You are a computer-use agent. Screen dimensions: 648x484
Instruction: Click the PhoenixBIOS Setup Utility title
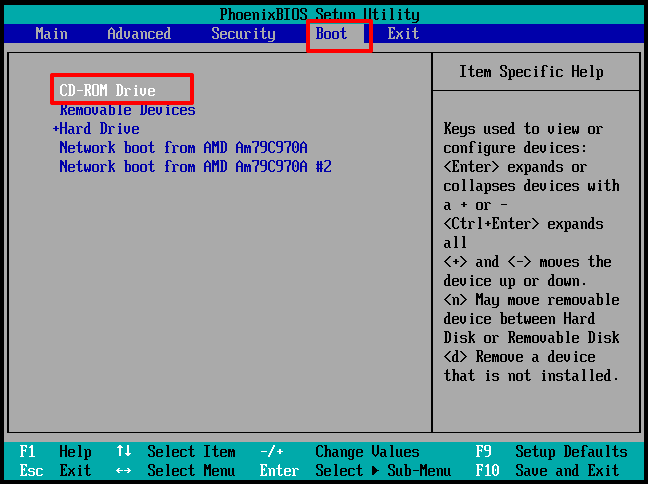pos(319,14)
